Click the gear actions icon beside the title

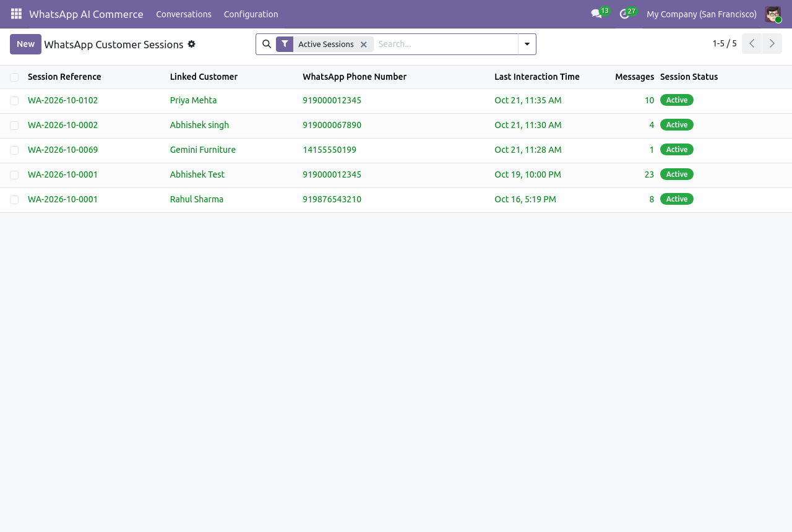click(x=192, y=44)
